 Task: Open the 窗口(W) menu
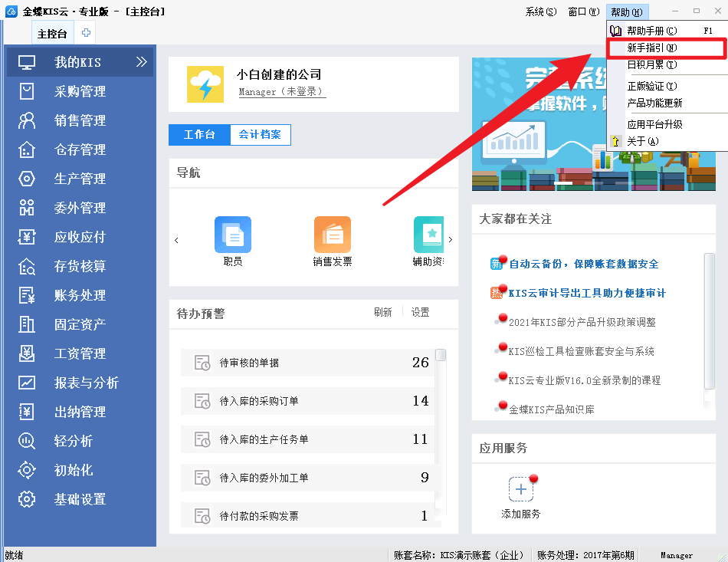pos(584,12)
